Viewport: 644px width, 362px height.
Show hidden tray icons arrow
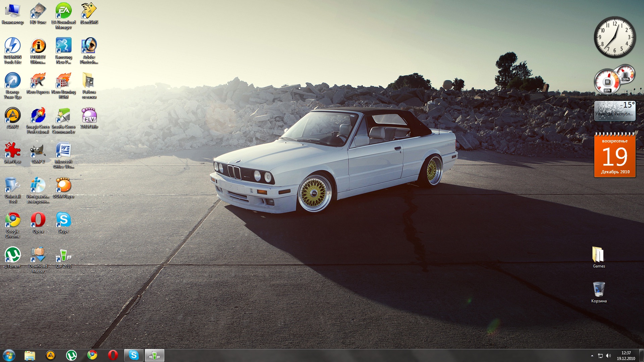[592, 356]
